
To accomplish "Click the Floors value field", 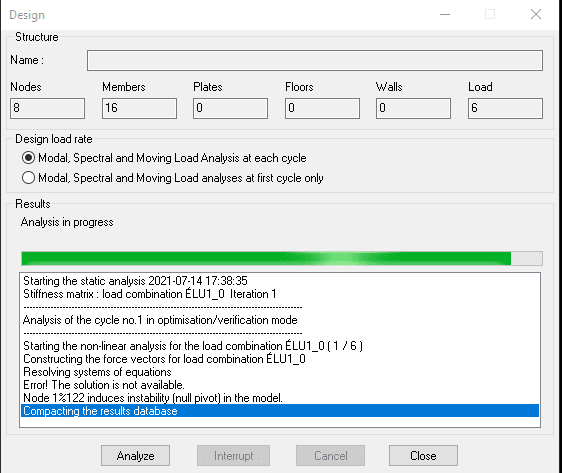I will pos(322,108).
